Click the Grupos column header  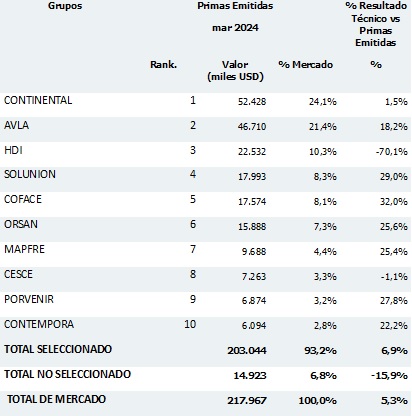[65, 6]
